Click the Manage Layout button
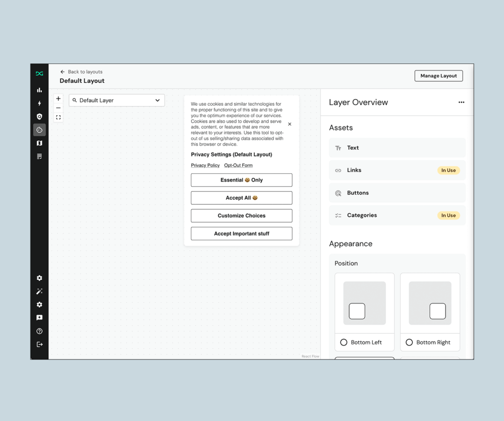 click(x=438, y=75)
